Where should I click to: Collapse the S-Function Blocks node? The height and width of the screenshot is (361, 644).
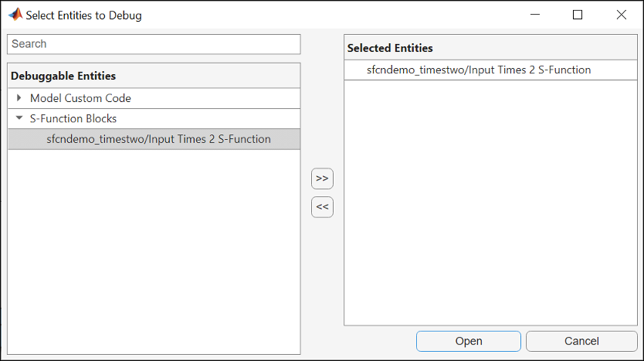point(19,119)
